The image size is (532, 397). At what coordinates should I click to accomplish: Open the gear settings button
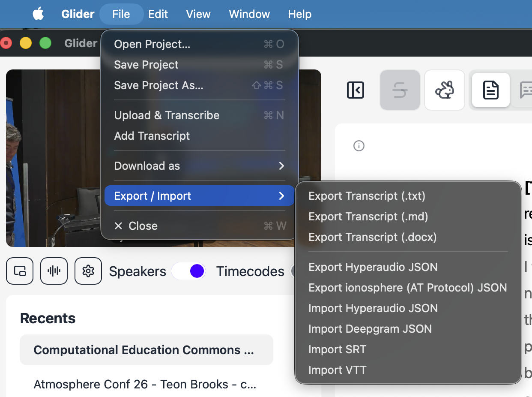[88, 271]
